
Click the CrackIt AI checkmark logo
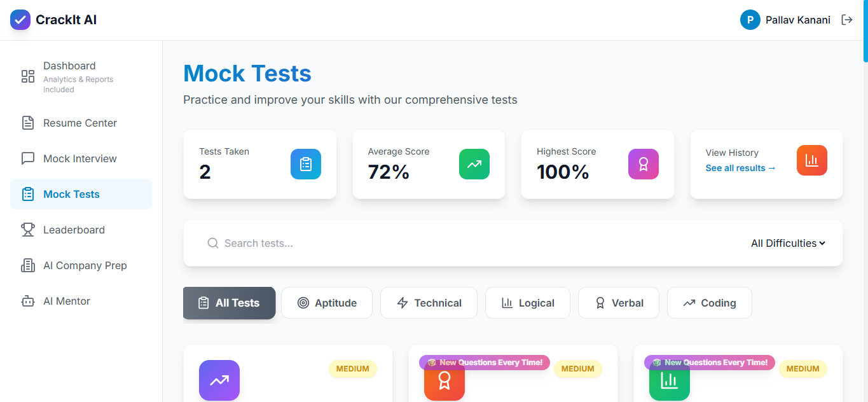[x=20, y=20]
